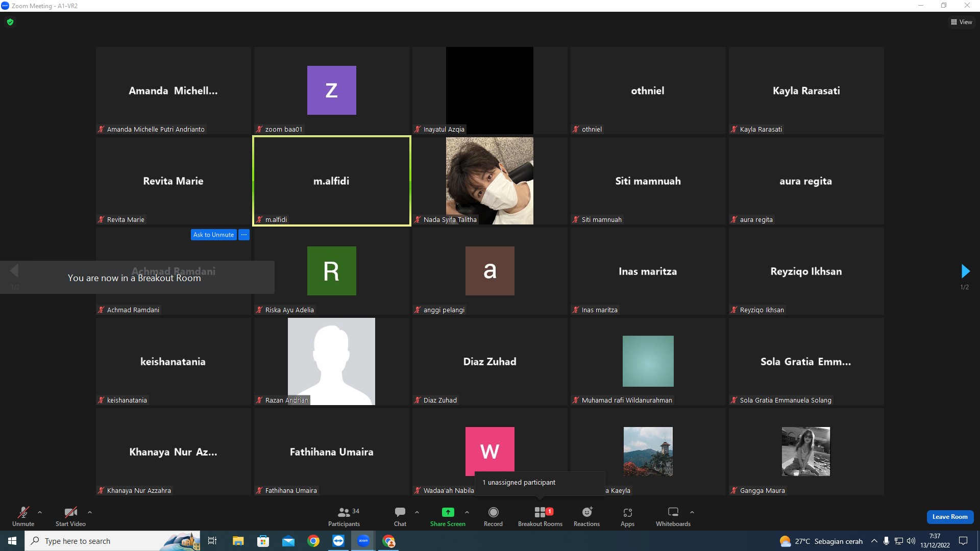Select keishanatania name label

pos(127,400)
